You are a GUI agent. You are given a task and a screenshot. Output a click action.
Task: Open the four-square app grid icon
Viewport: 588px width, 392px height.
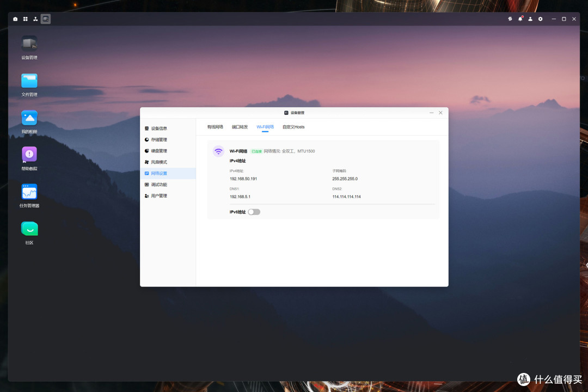tap(26, 19)
